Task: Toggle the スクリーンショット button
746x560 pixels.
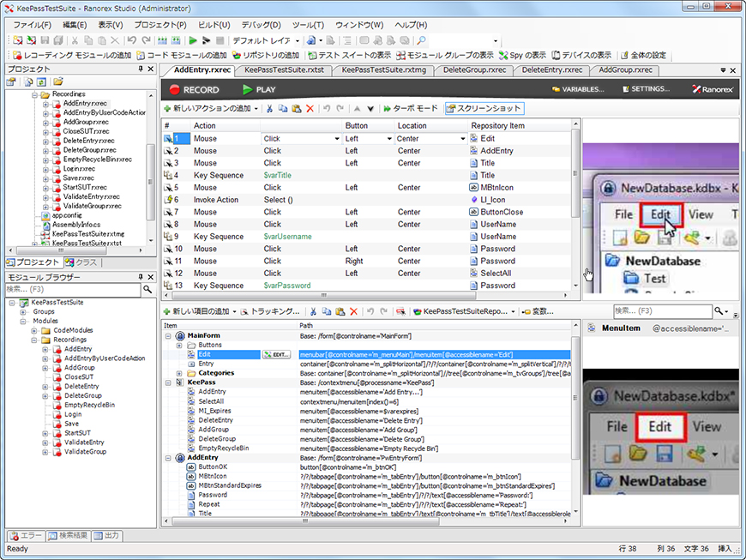Action: coord(483,109)
